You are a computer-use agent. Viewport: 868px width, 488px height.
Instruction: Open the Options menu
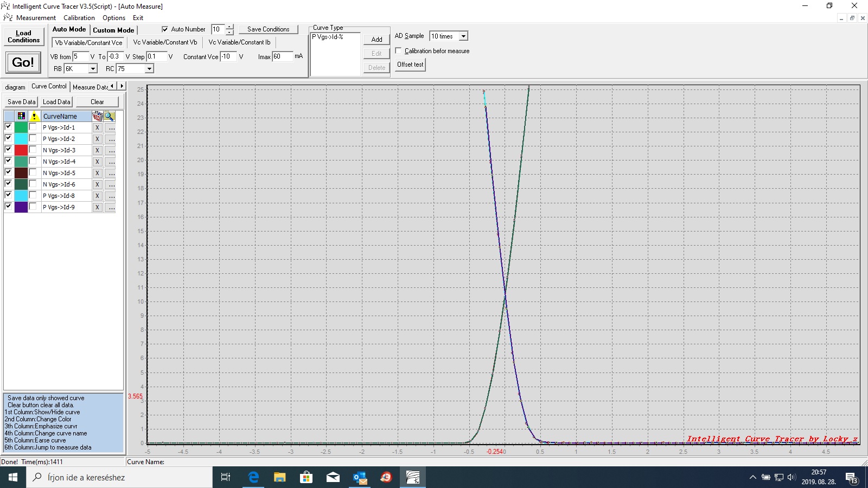pyautogui.click(x=114, y=18)
